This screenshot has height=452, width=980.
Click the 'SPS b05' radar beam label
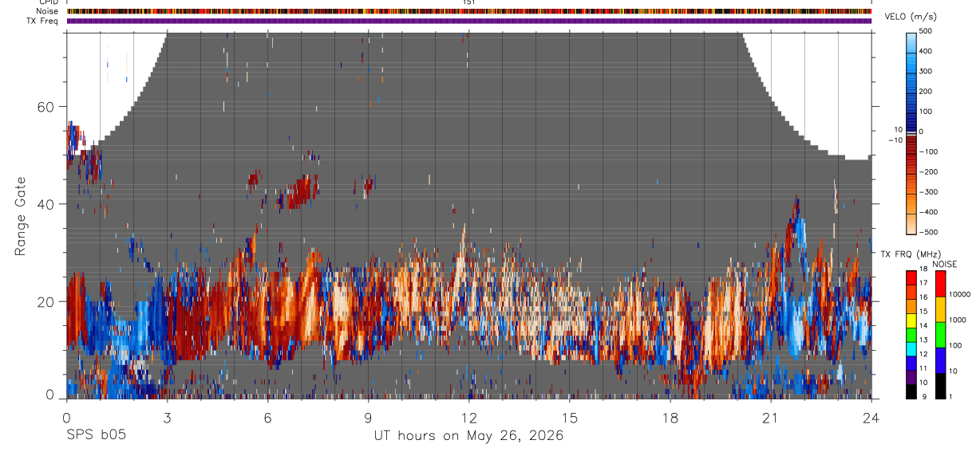click(96, 435)
